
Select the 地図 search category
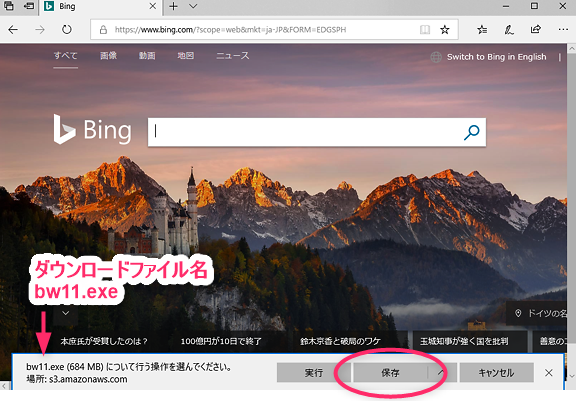coord(186,56)
